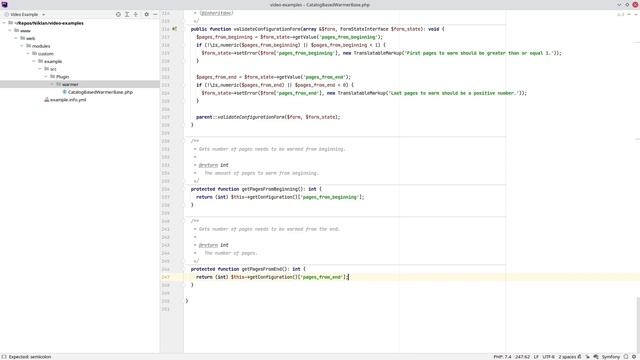Click the second-to-last icon in status bar after Symfony

click(626, 357)
